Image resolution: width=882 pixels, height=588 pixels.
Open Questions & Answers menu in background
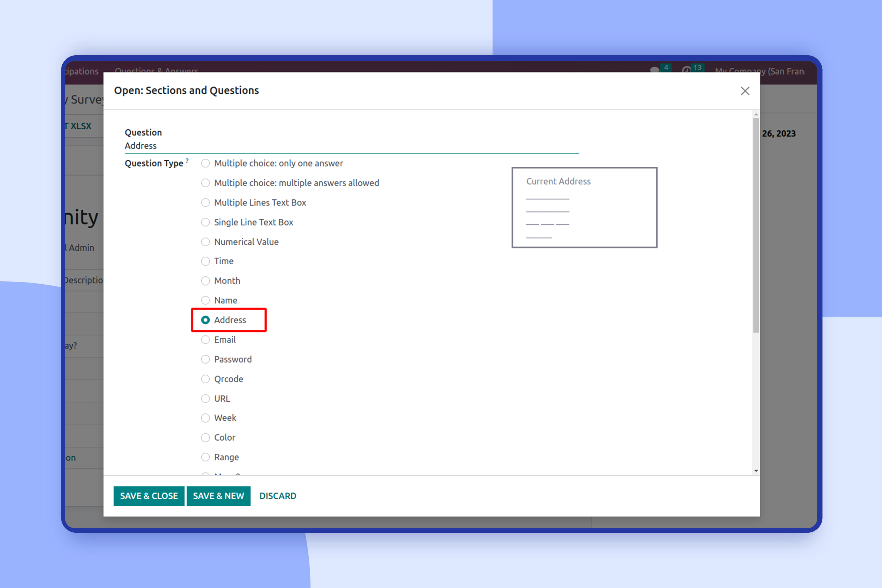coord(156,70)
